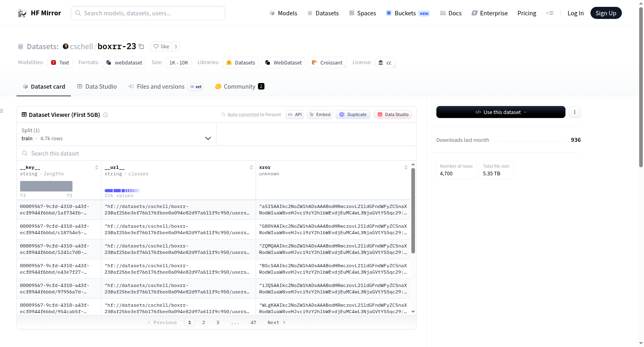This screenshot has height=347, width=644.
Task: Click the Datasets library tag
Action: [241, 62]
